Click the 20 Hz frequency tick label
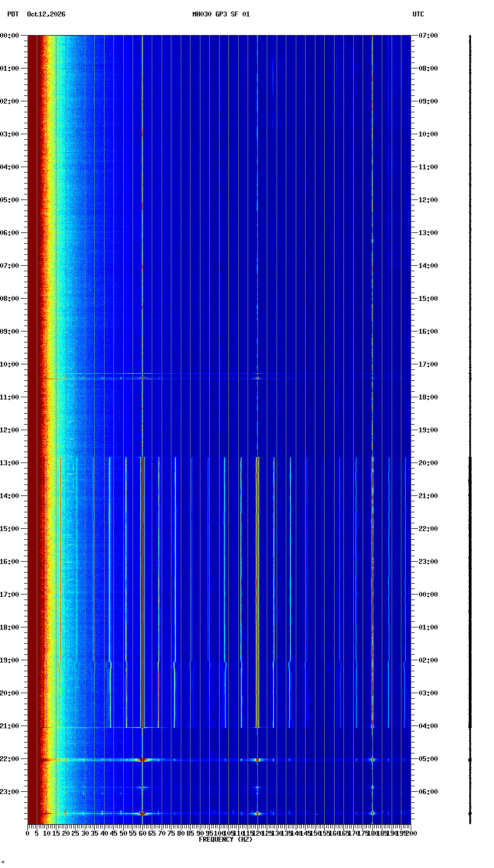The width and height of the screenshot is (494, 868). (x=66, y=833)
